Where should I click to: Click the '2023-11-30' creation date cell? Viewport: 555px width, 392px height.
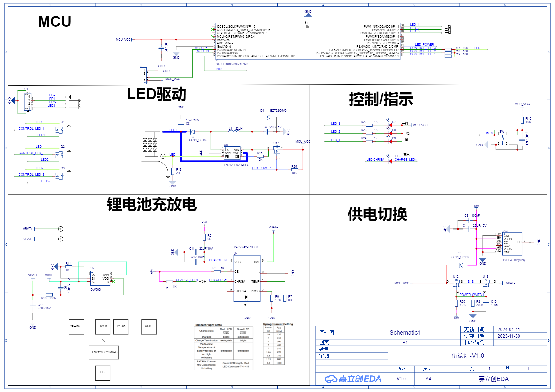(x=520, y=336)
